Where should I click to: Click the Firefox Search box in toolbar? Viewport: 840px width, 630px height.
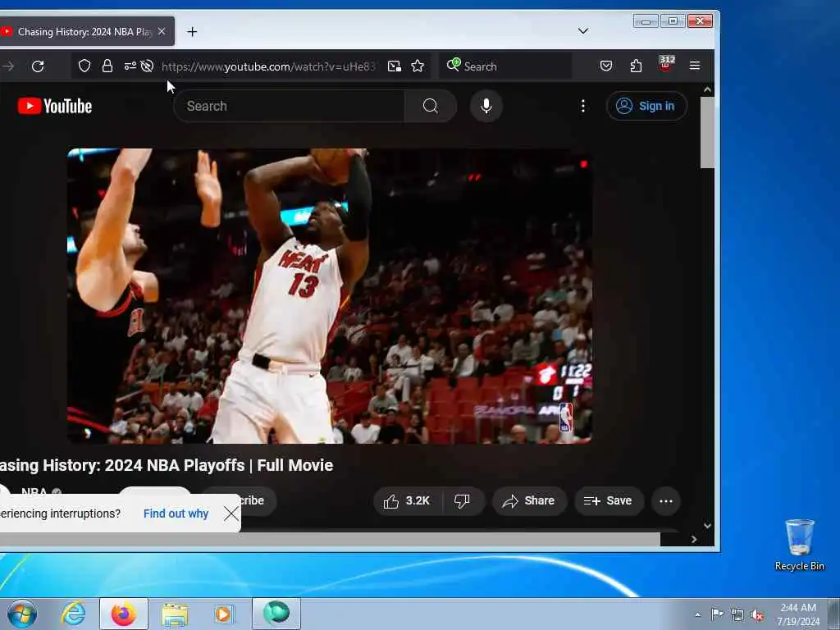[505, 66]
